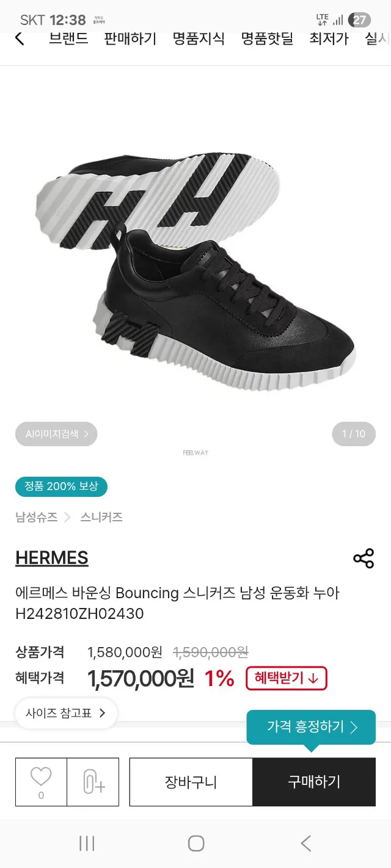
Task: Switch to the 판매하기 tab
Action: (130, 38)
